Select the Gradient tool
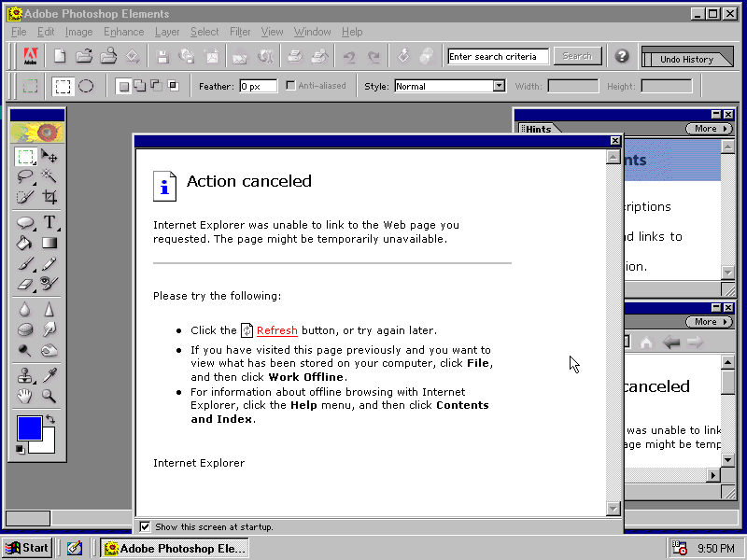747x560 pixels. [x=49, y=243]
